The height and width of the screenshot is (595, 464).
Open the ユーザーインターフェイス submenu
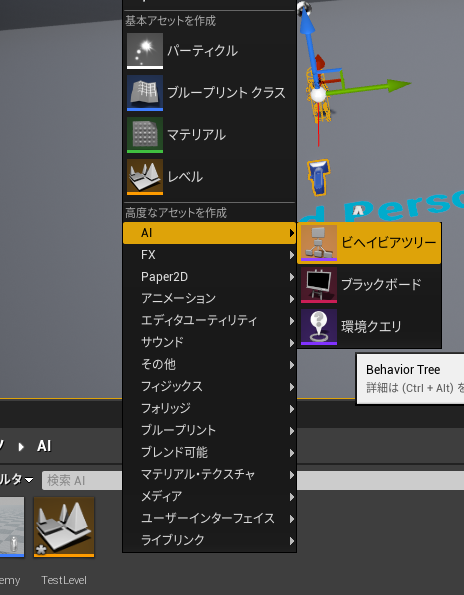click(209, 518)
